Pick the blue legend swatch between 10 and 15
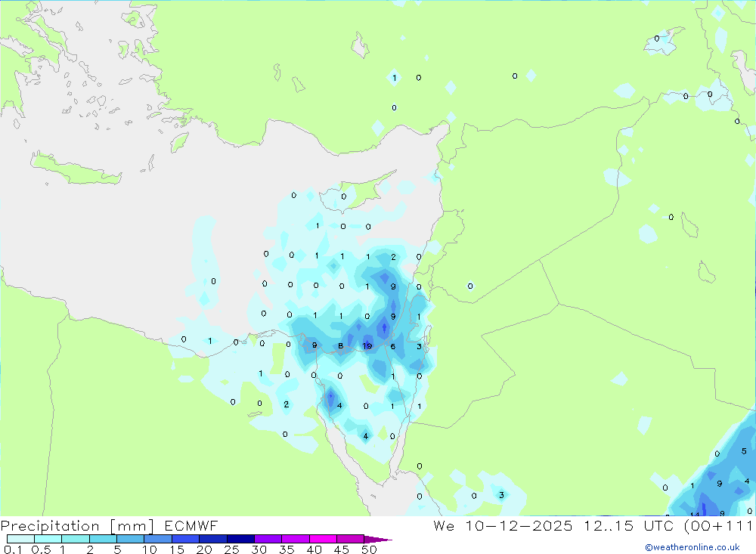The height and width of the screenshot is (554, 756). [158, 539]
